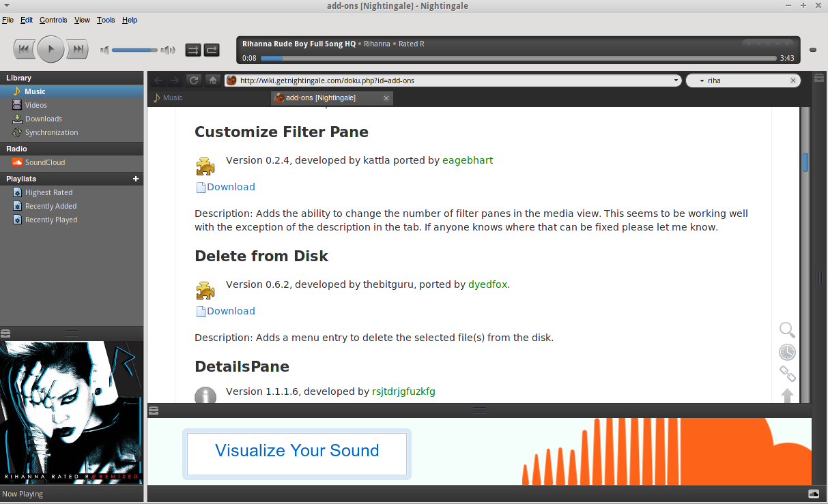The height and width of the screenshot is (504, 828).
Task: Add a new playlist with plus icon
Action: (136, 179)
